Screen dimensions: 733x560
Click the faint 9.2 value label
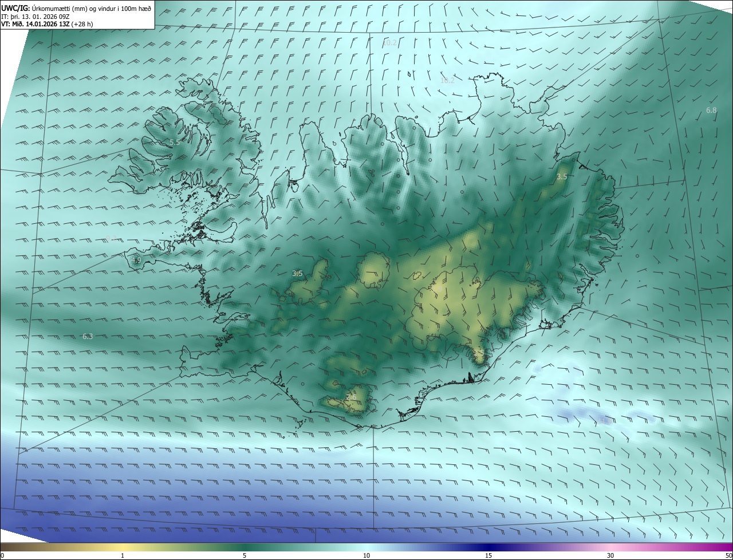pos(112,238)
